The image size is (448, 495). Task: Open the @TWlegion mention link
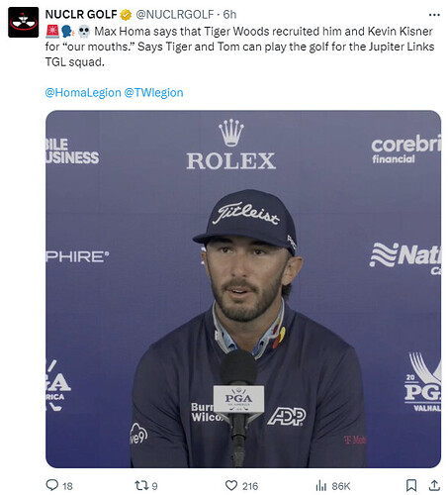153,93
